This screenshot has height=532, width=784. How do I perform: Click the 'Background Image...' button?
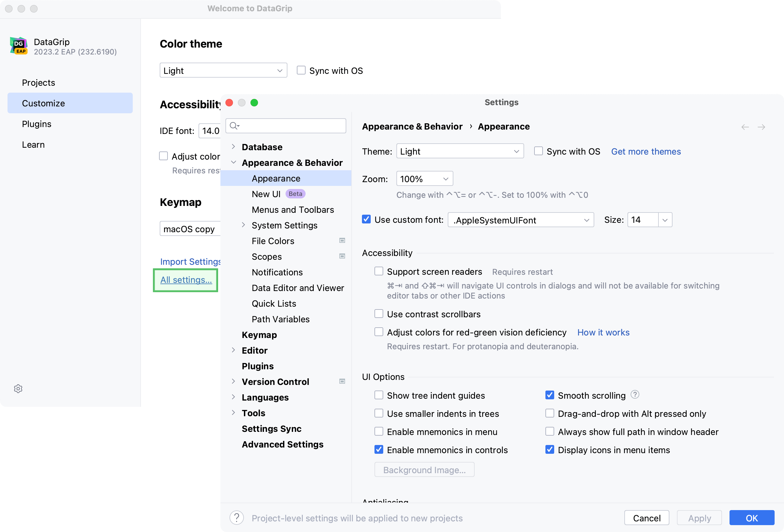tap(424, 470)
